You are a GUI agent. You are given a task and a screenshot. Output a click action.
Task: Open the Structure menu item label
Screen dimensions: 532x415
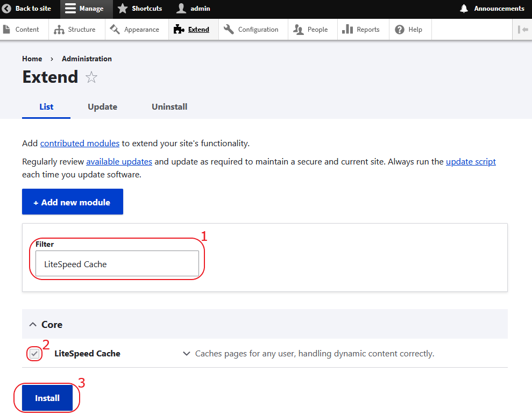click(x=82, y=30)
